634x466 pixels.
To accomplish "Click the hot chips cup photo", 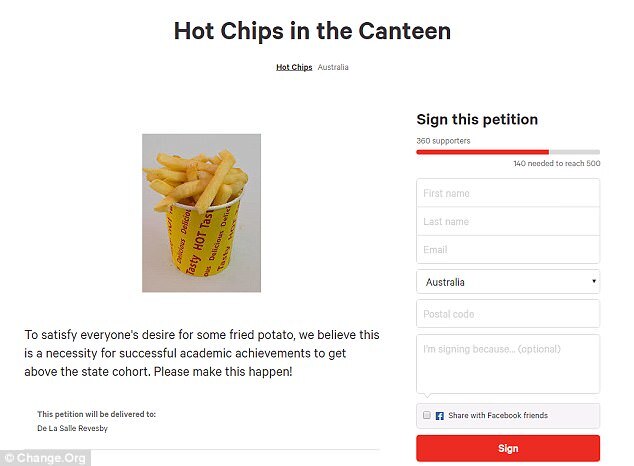I will [201, 213].
